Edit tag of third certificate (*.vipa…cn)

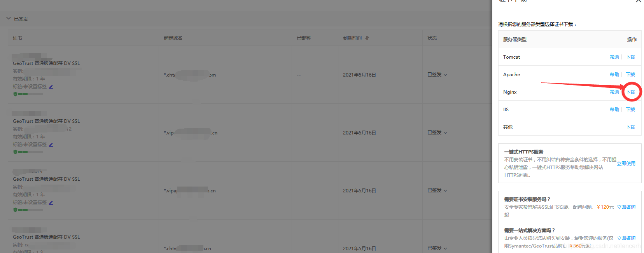click(51, 202)
